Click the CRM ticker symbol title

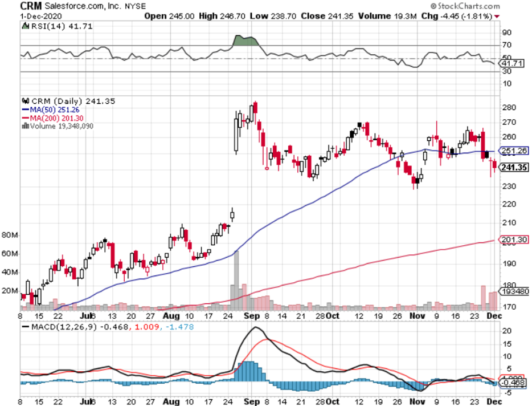coord(30,6)
